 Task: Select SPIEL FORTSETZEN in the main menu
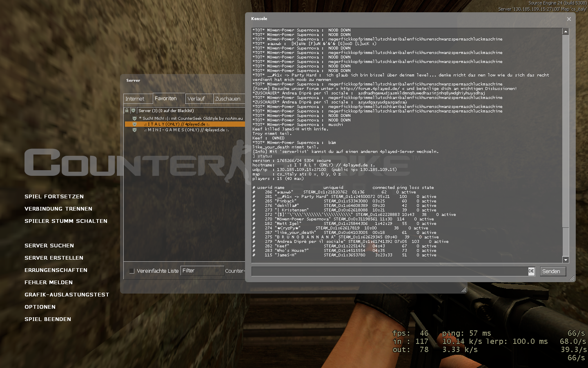click(x=54, y=197)
